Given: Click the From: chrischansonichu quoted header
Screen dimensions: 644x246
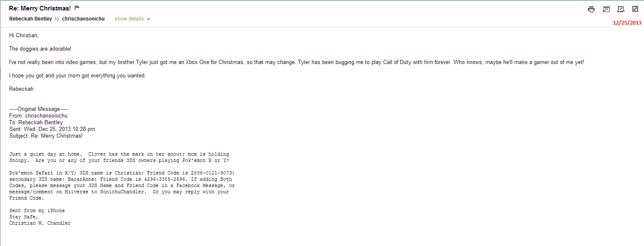Looking at the screenshot, I should tap(38, 116).
